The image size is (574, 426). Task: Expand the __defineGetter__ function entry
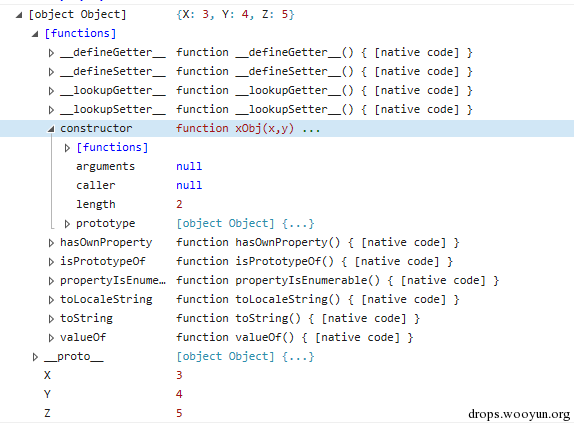51,53
